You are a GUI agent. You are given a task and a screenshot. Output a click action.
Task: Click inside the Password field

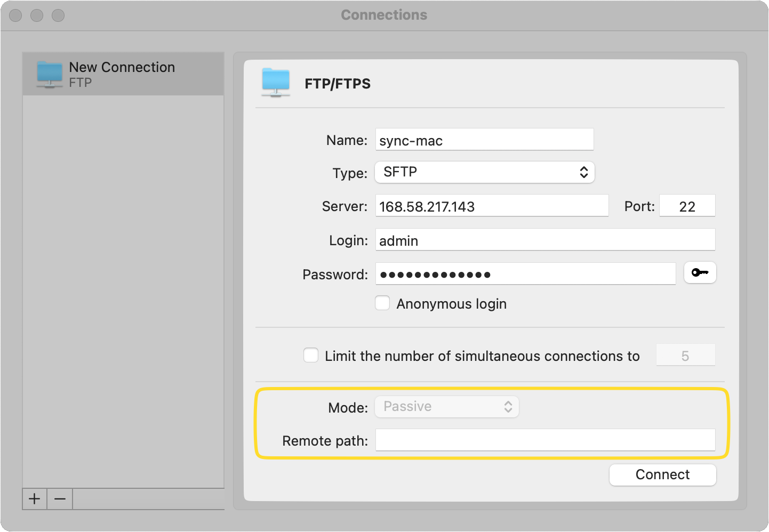[525, 273]
